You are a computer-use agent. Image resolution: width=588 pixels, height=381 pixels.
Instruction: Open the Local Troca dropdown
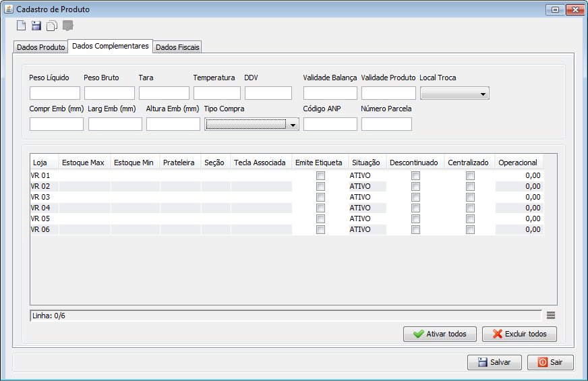pyautogui.click(x=454, y=94)
